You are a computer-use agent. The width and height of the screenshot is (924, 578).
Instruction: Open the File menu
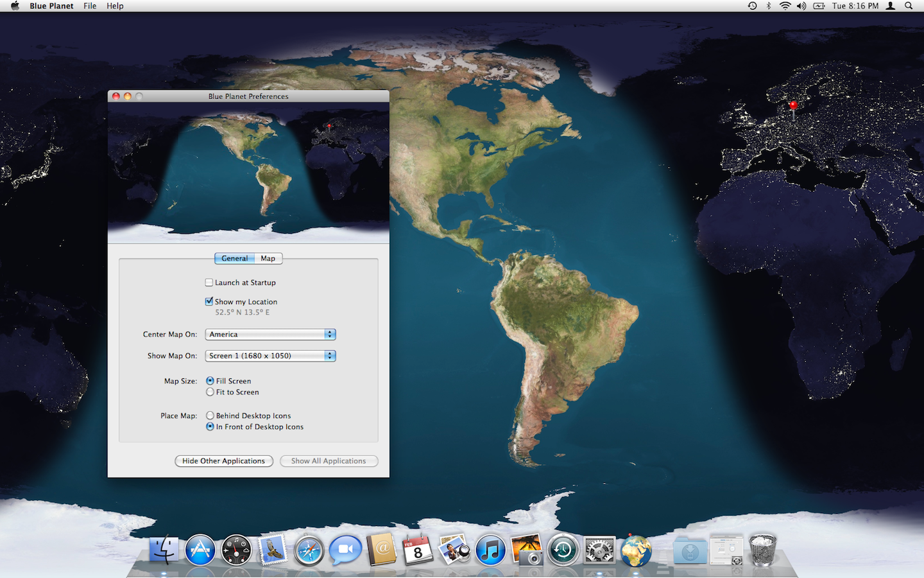pos(90,6)
